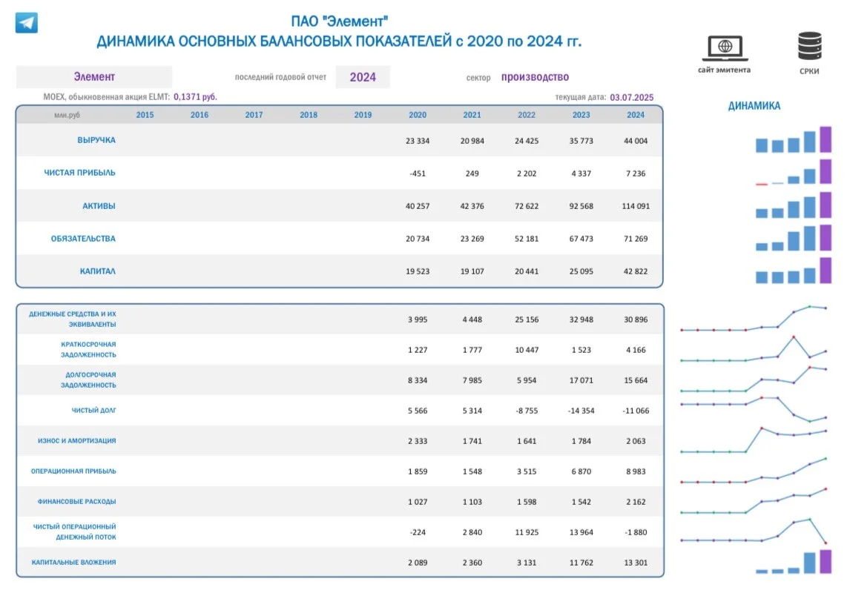Click the Элемент company name field
This screenshot has width=850, height=616.
tap(94, 77)
